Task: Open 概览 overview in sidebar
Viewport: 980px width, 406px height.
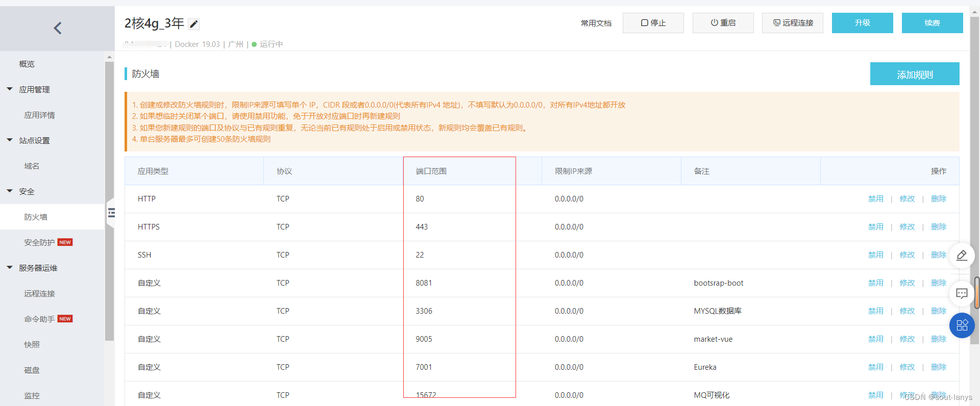Action: click(27, 64)
